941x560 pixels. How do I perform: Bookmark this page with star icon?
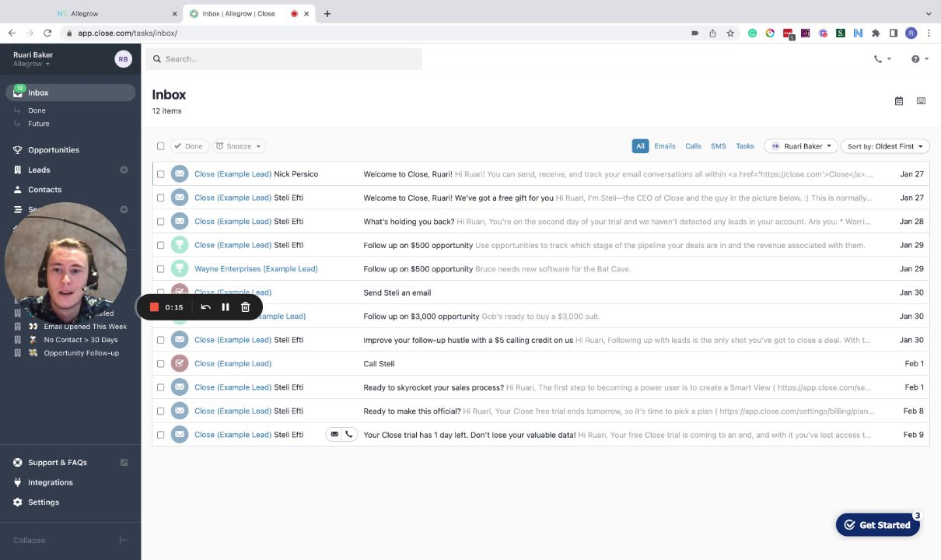(730, 33)
